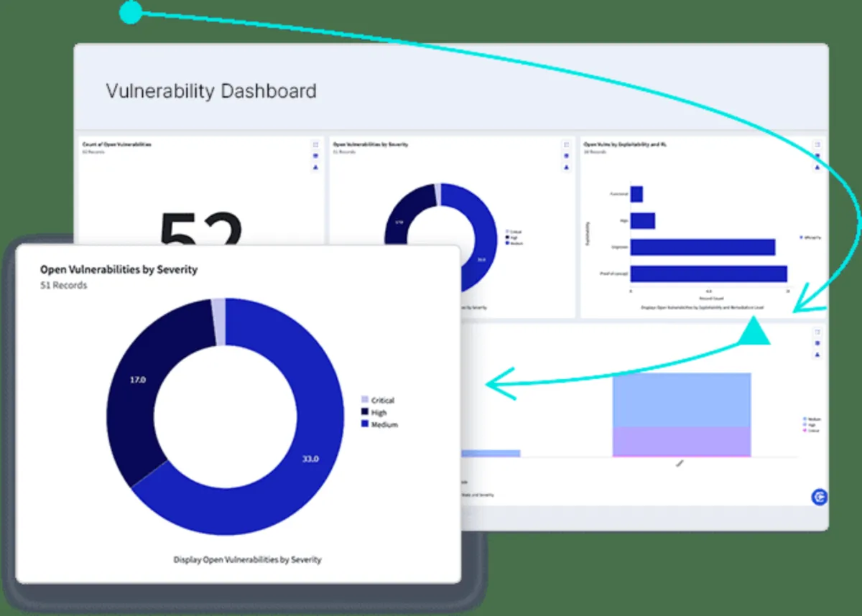Toggle Critical legend entry in front severity card
This screenshot has height=616, width=862.
[378, 400]
